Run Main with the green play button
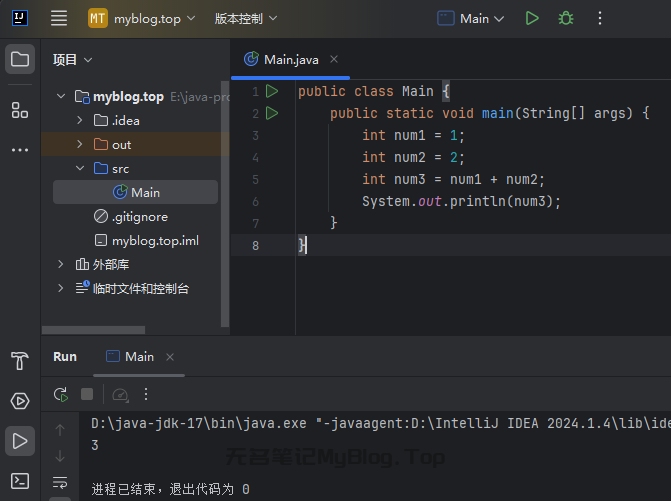Viewport: 671px width, 501px height. click(531, 18)
